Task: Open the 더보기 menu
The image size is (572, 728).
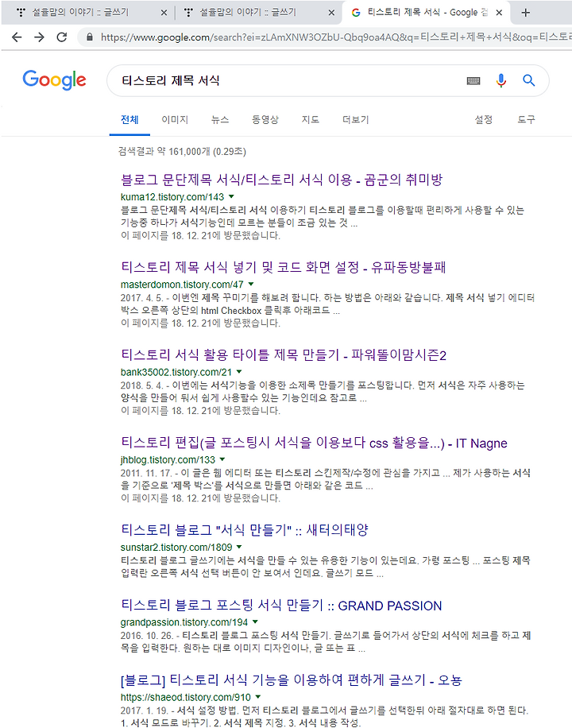Action: coord(355,120)
